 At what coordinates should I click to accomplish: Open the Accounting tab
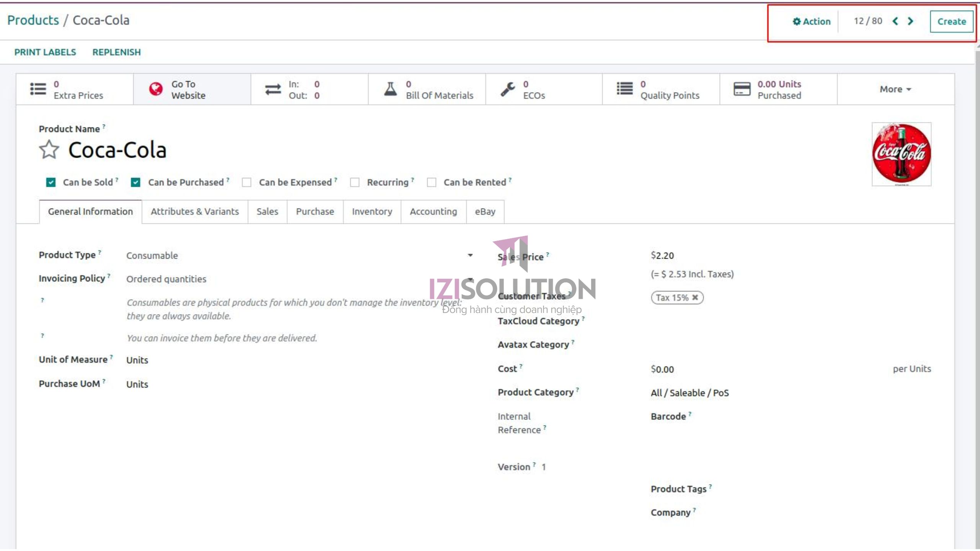(433, 212)
